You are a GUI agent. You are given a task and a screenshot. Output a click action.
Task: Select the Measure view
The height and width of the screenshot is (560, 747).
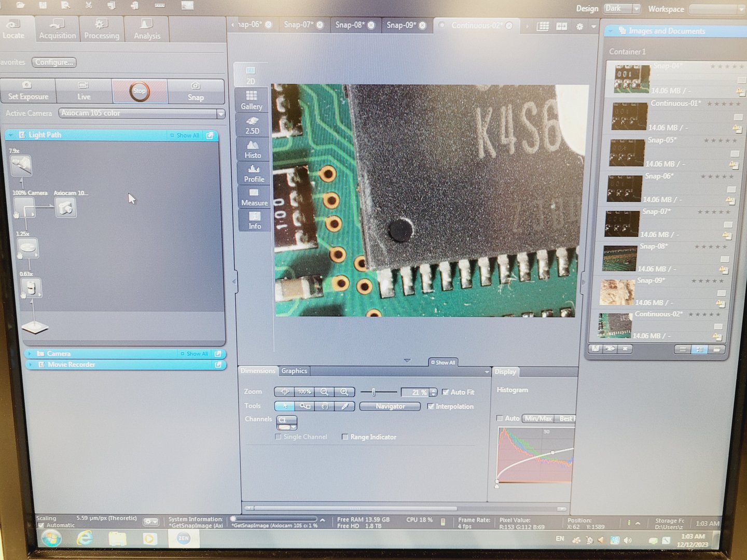(x=254, y=197)
